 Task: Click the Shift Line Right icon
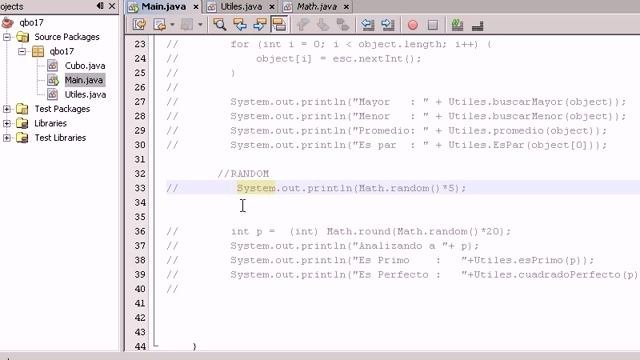(x=387, y=24)
